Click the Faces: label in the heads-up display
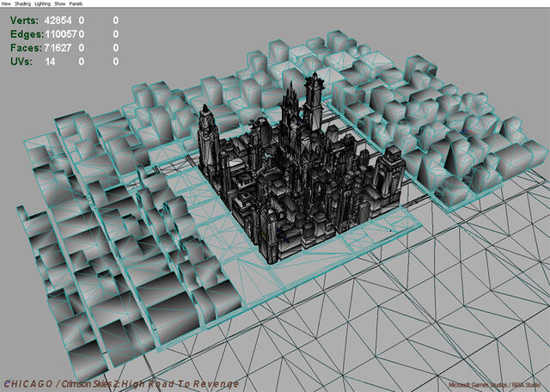This screenshot has height=392, width=550. [x=26, y=48]
